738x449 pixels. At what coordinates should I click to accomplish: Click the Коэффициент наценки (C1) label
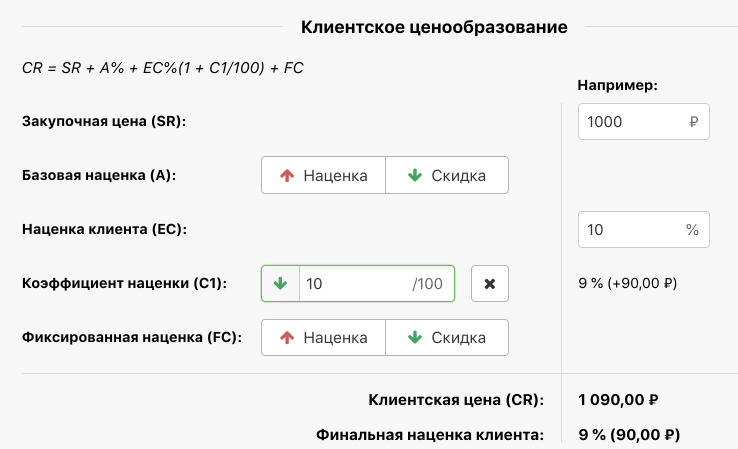[124, 284]
